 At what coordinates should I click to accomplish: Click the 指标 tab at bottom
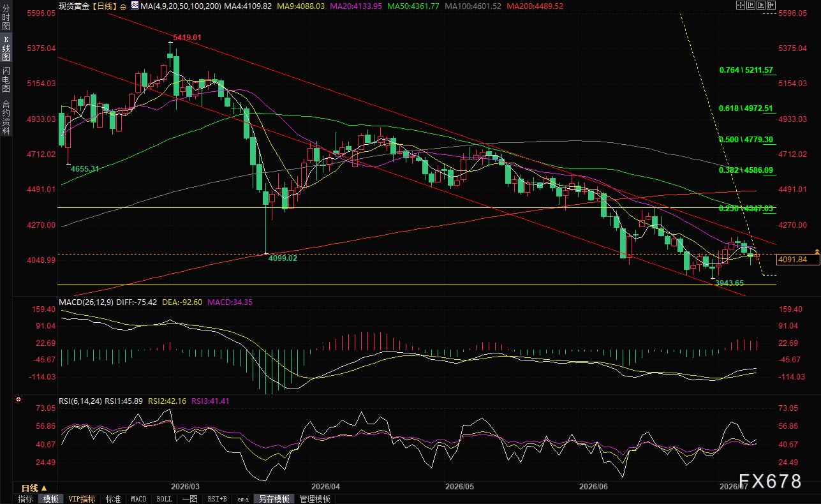point(26,499)
